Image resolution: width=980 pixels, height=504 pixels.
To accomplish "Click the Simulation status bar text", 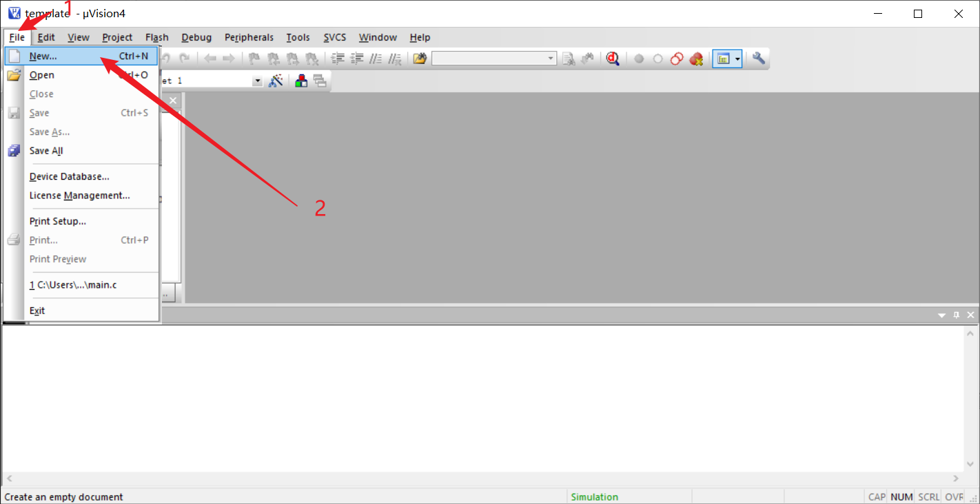I will (595, 497).
